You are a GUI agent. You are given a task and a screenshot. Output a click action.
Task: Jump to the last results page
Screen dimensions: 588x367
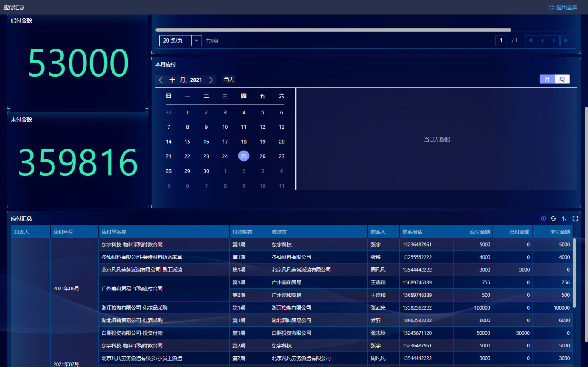coord(565,40)
